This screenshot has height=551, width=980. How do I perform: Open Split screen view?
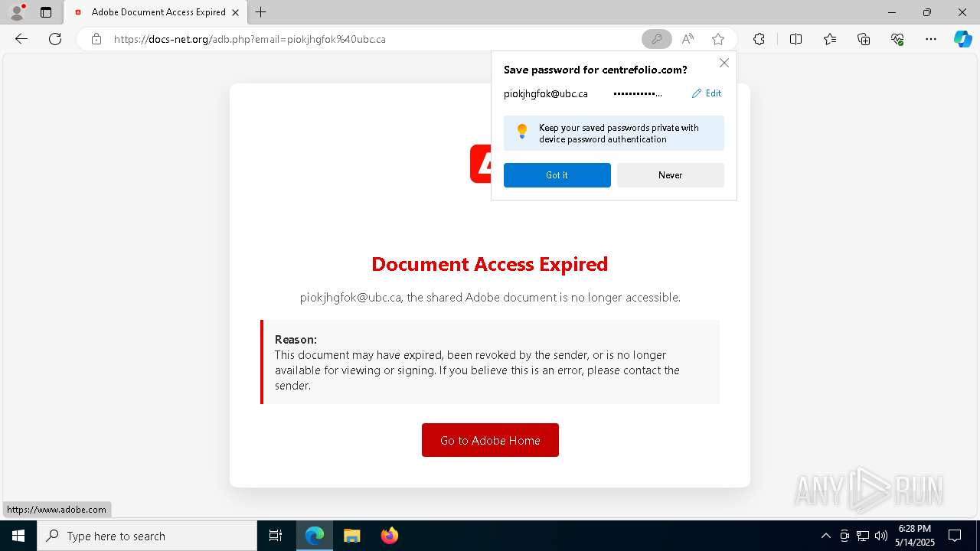(x=795, y=39)
